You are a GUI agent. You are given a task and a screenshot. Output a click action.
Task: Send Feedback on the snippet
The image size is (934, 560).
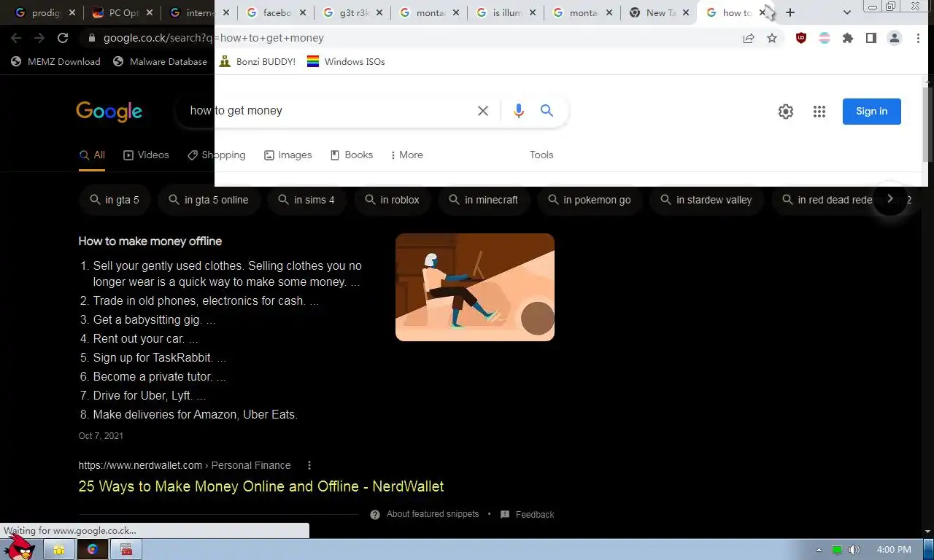click(528, 514)
